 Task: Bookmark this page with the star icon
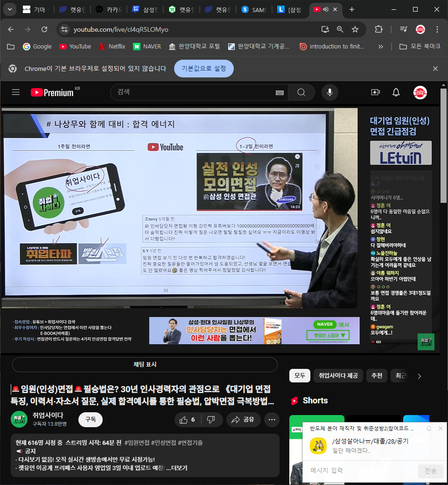click(355, 29)
